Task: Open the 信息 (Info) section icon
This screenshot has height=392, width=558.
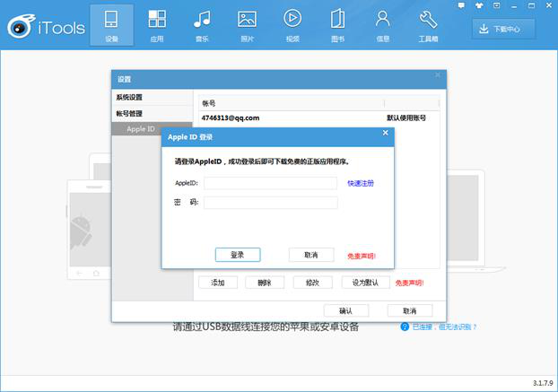Action: click(x=382, y=19)
